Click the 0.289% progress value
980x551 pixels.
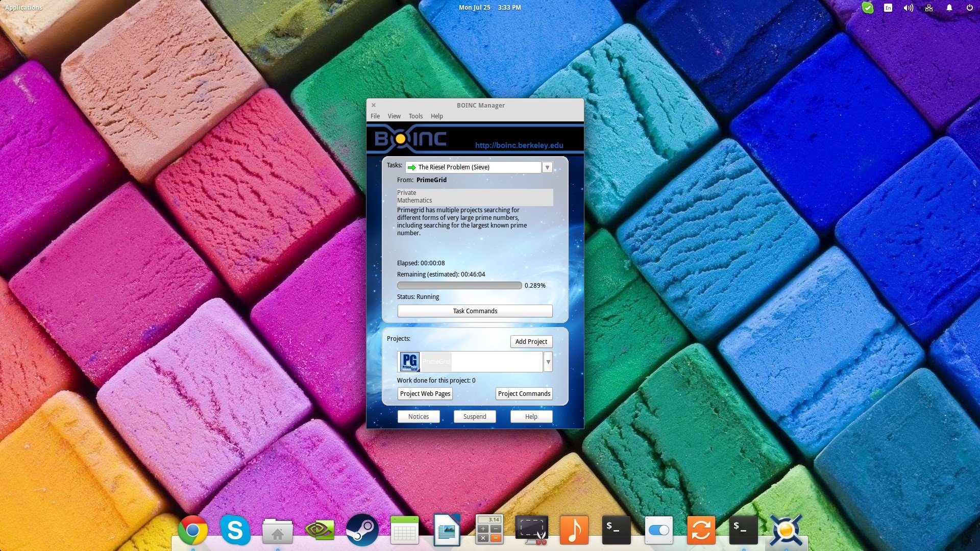(535, 286)
